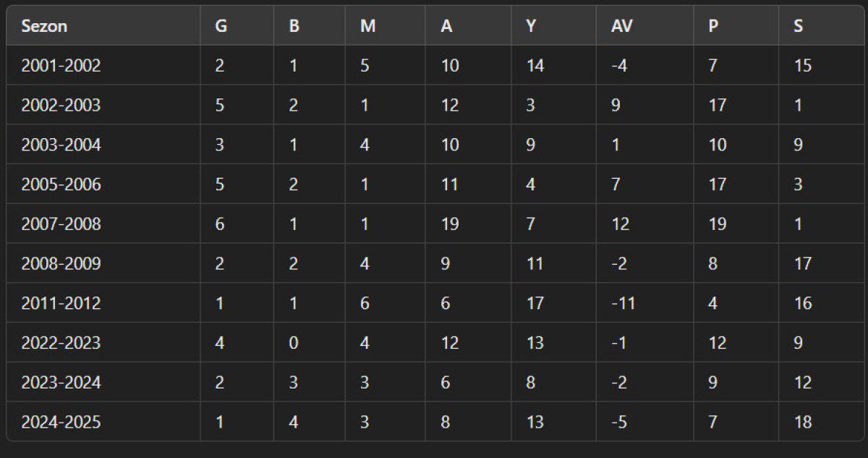Click the 2022-2023 season row label

click(x=61, y=343)
